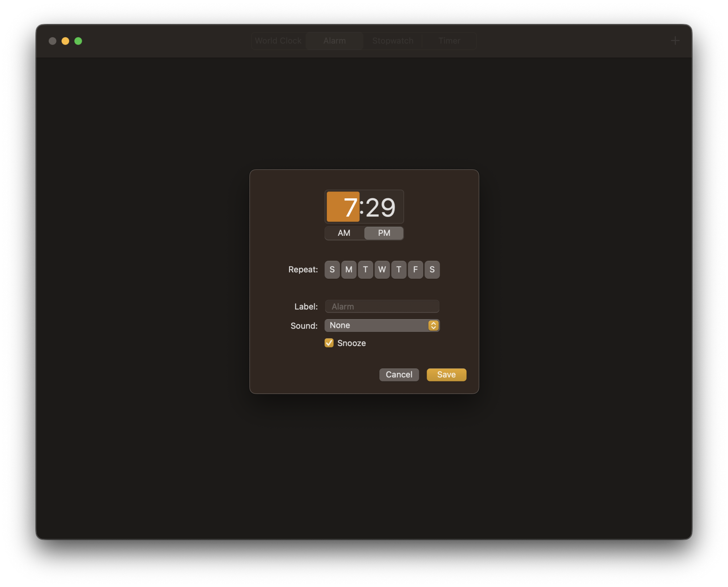Select the minutes field 29
Screen dimensions: 728x587
(380, 207)
